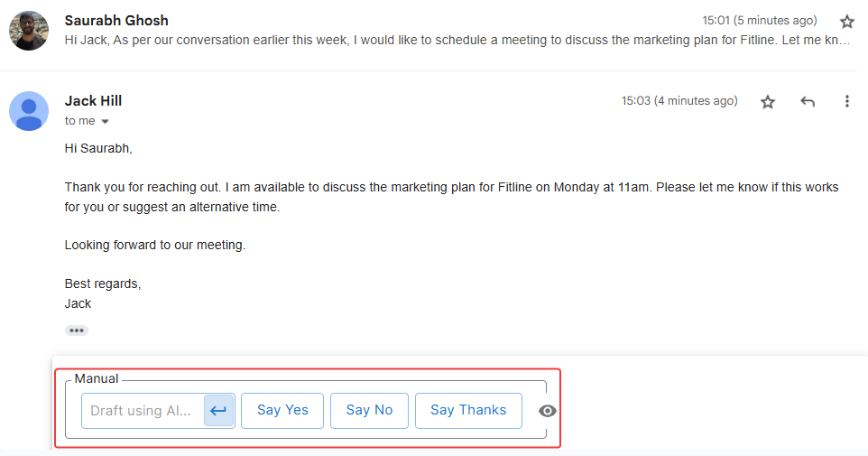
Task: Click the 15:03 timestamp
Action: (x=679, y=101)
